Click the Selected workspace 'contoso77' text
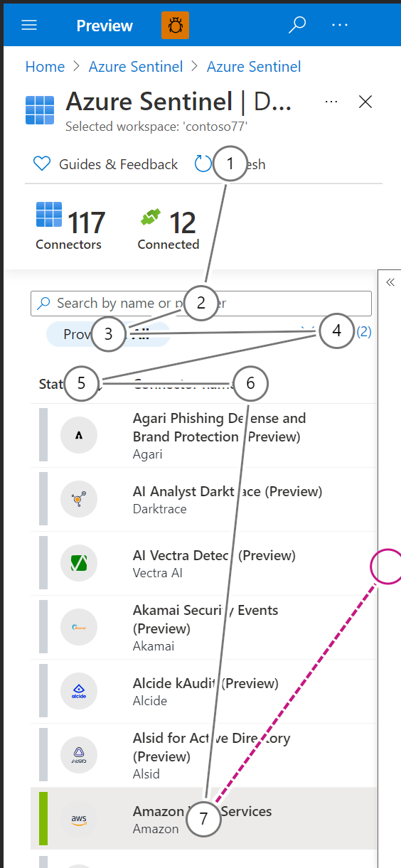Image resolution: width=401 pixels, height=868 pixels. (x=156, y=127)
